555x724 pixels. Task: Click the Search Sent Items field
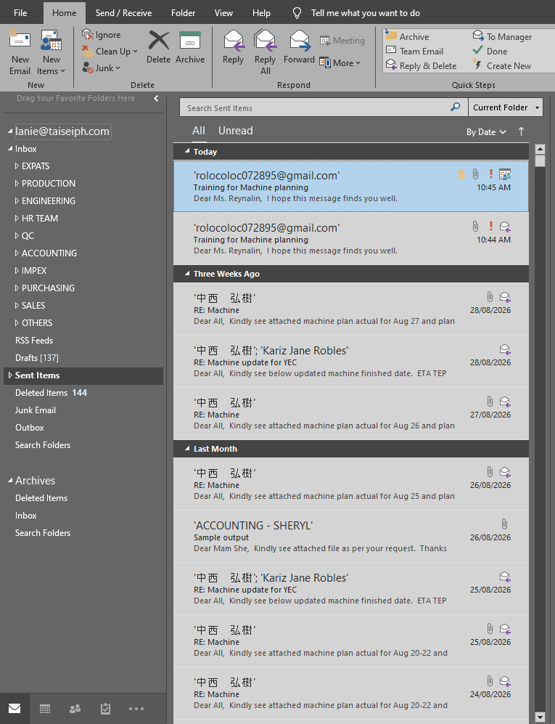[x=314, y=108]
